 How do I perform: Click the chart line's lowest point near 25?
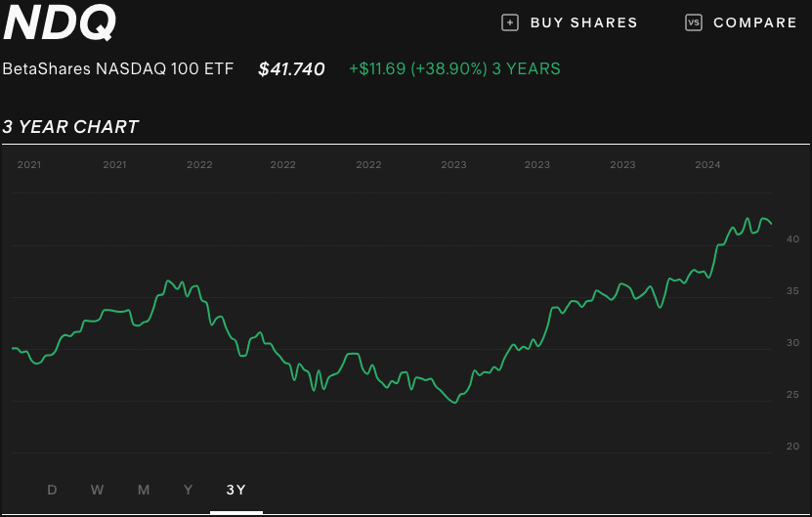[455, 403]
